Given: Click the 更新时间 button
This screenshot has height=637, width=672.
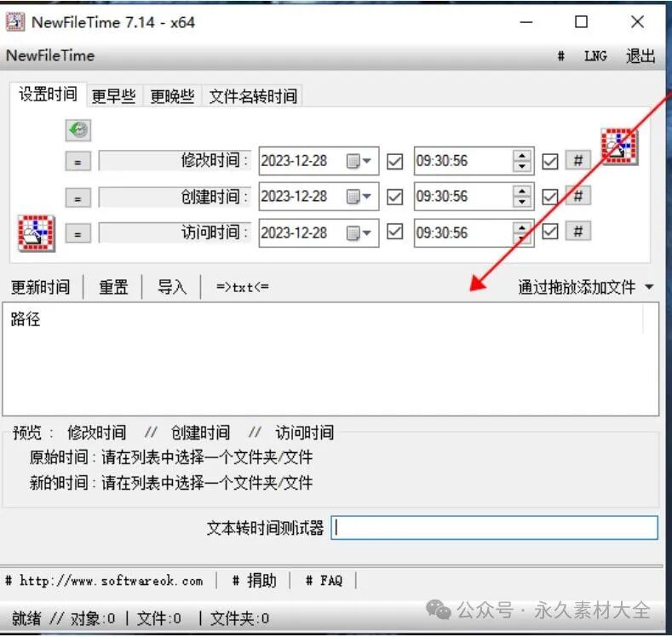Looking at the screenshot, I should (x=40, y=287).
